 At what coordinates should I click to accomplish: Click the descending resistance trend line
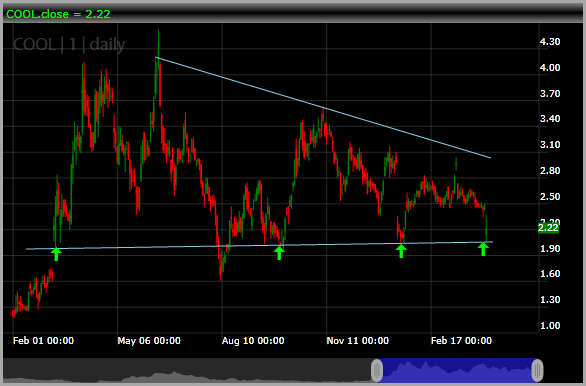[323, 108]
